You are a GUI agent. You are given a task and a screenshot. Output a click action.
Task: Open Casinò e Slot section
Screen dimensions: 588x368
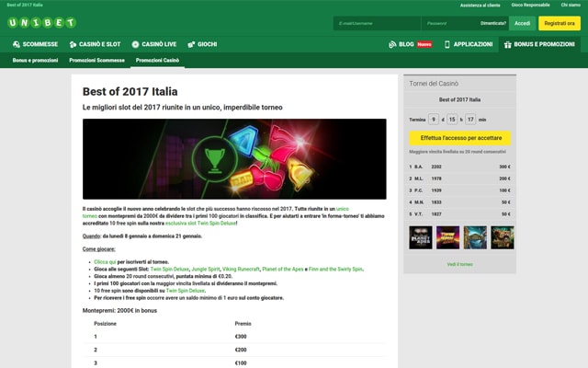tap(95, 44)
